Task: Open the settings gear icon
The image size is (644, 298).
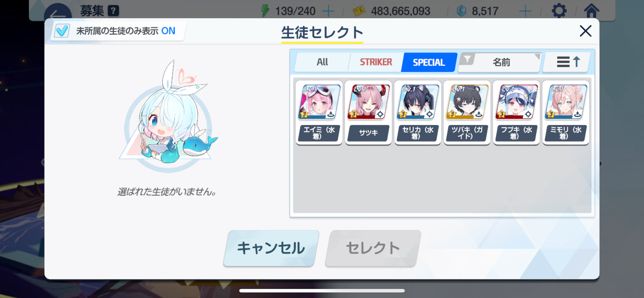Action: 559,10
